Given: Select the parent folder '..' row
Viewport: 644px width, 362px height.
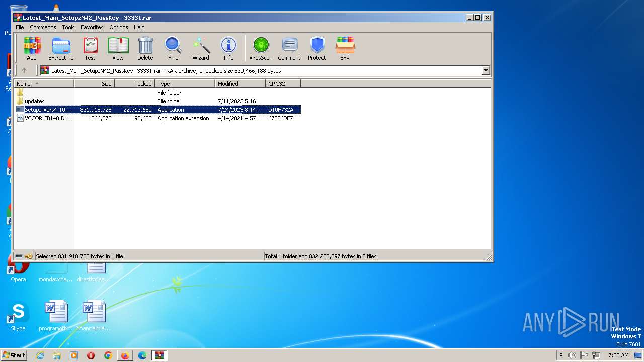Looking at the screenshot, I should (x=157, y=93).
